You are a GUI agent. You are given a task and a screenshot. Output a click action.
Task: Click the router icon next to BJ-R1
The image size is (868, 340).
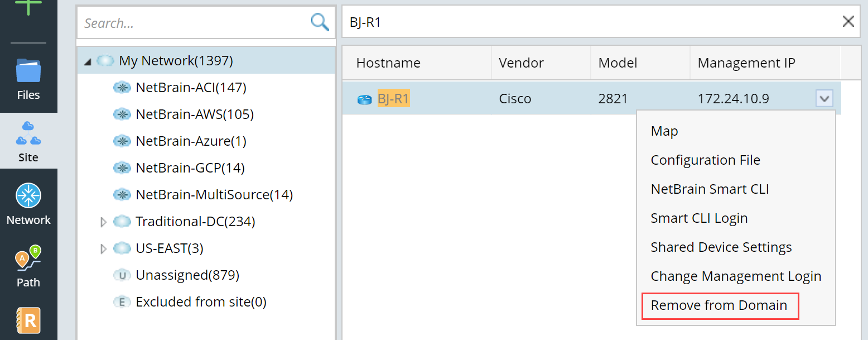click(x=364, y=98)
